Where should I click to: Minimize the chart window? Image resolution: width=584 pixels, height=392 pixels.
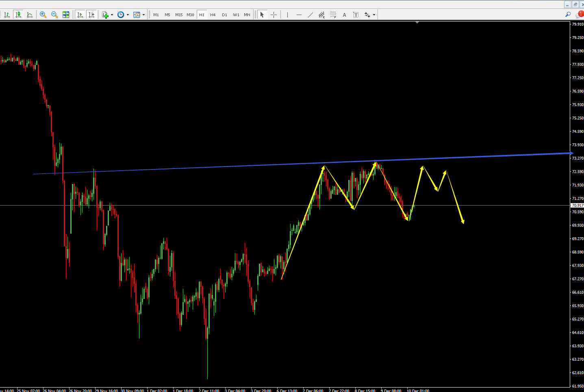[x=568, y=4]
